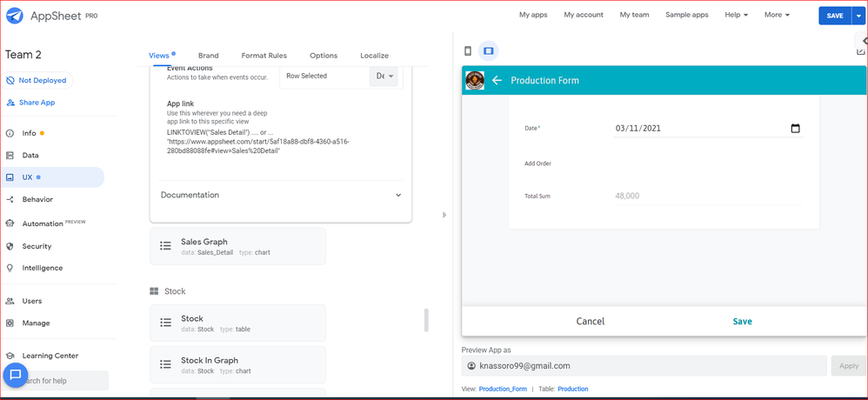868x400 pixels.
Task: Click the Date input field
Action: 709,129
